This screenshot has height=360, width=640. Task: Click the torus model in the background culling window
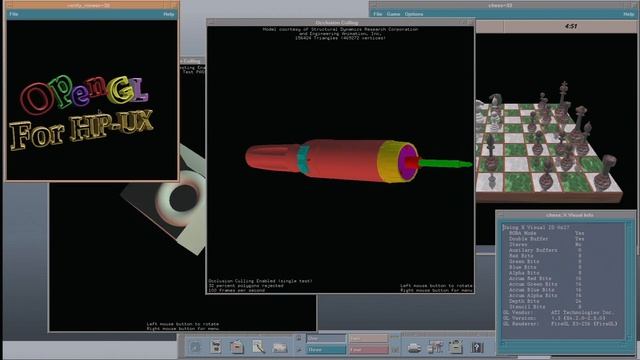coord(180,198)
